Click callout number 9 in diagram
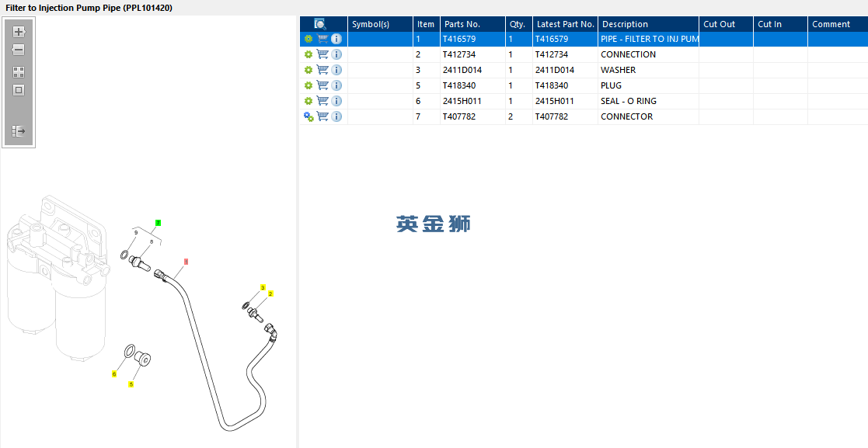This screenshot has width=868, height=448. pos(136,233)
